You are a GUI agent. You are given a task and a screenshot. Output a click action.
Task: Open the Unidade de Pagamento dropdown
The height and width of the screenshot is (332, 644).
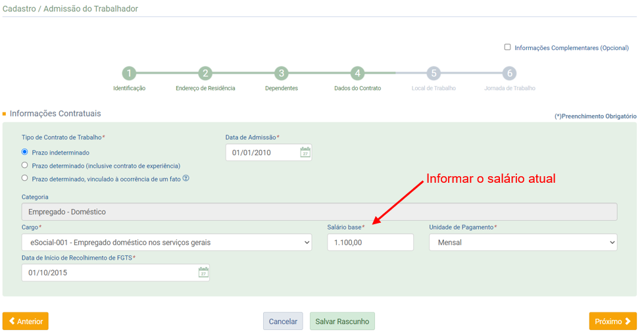click(523, 243)
